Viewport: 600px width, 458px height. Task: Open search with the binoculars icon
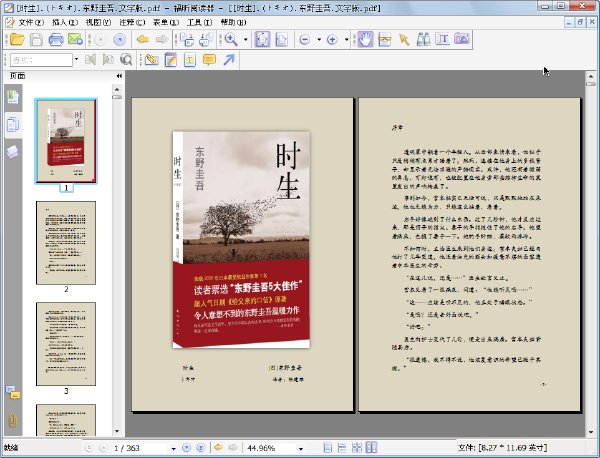pos(423,39)
